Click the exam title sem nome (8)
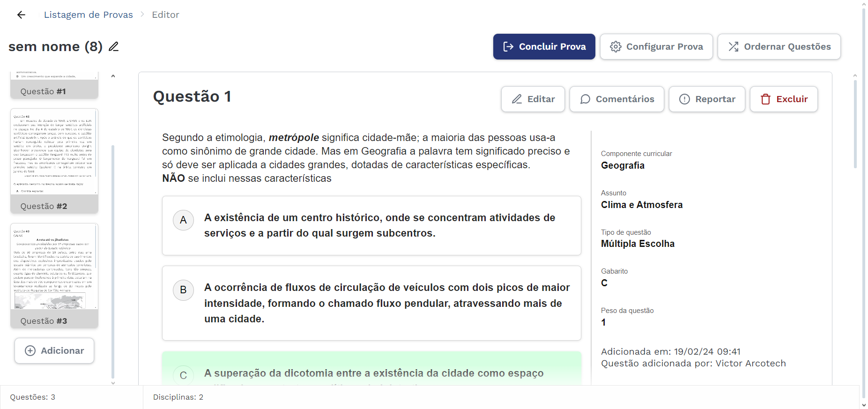The height and width of the screenshot is (409, 868). click(x=55, y=46)
